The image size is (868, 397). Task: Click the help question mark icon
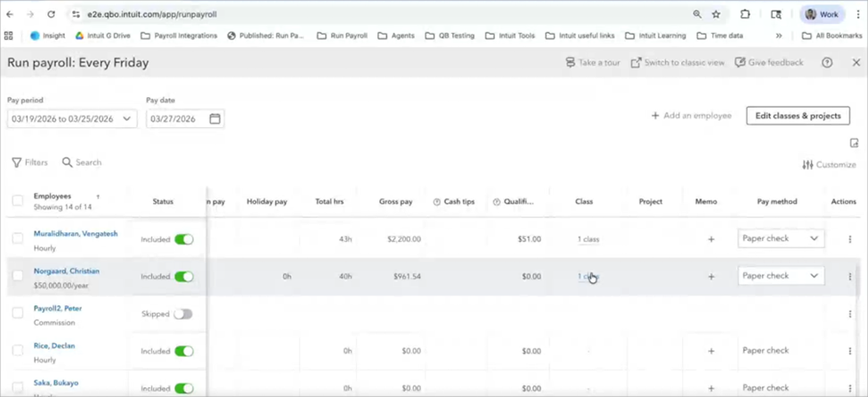pos(827,63)
